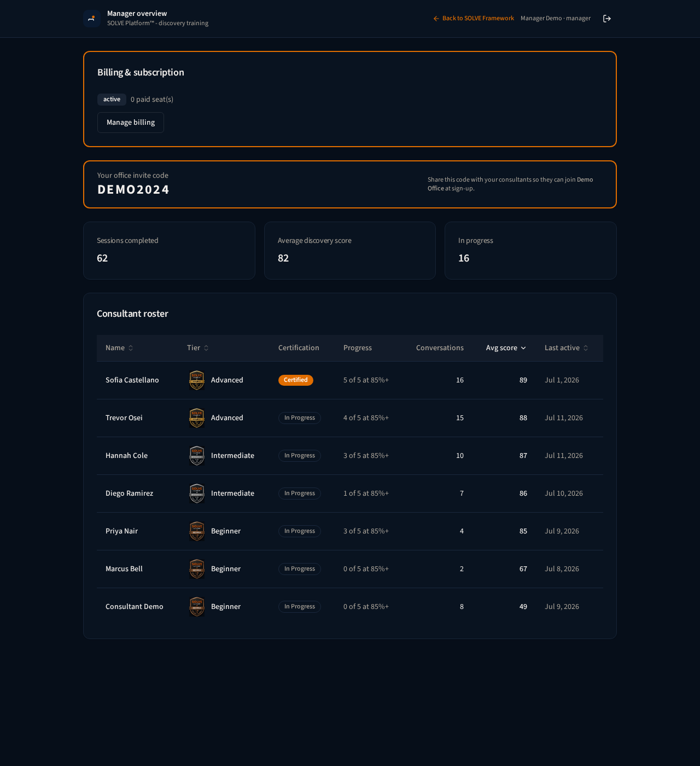The width and height of the screenshot is (700, 766).
Task: Click the 1 of 5 at 85%+ progress
Action: tap(366, 494)
